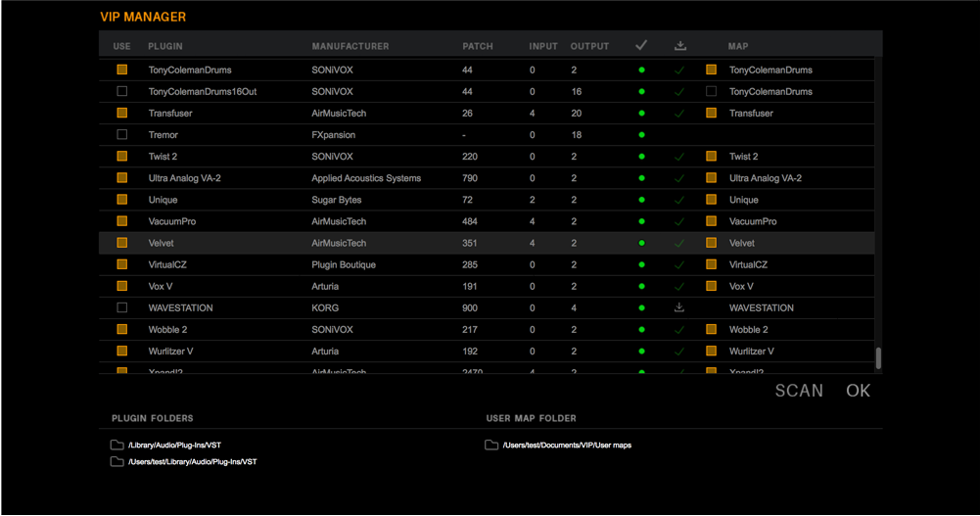The height and width of the screenshot is (516, 980).
Task: Click the download icon in WAVESTATION row
Action: (679, 307)
